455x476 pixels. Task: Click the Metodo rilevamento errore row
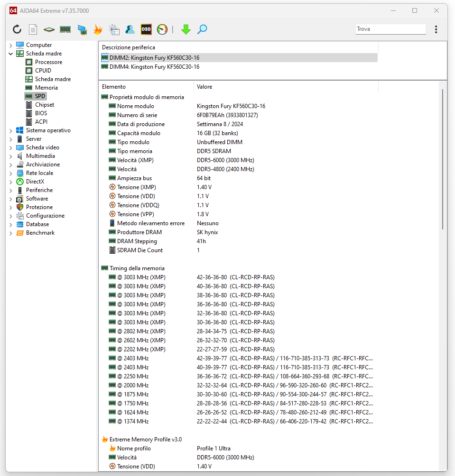coord(239,223)
